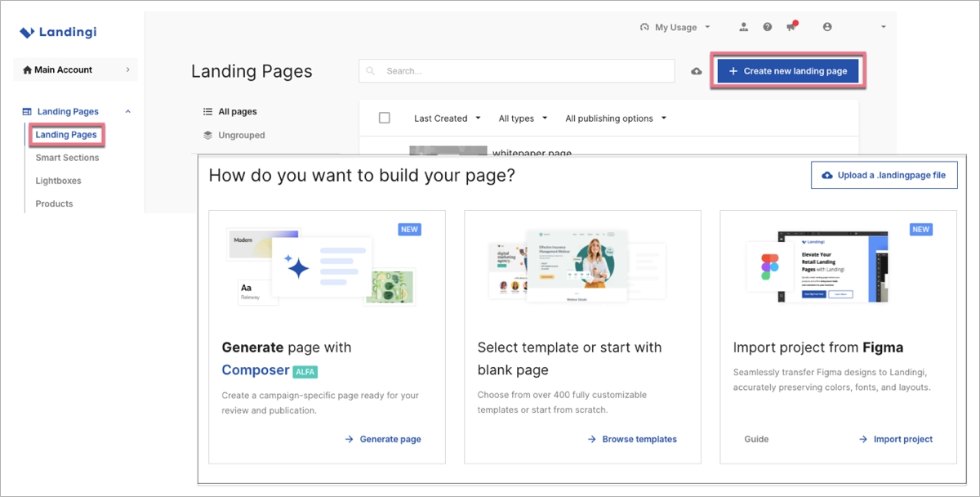Open the search magnifier in the search bar
The height and width of the screenshot is (497, 980).
(x=372, y=71)
